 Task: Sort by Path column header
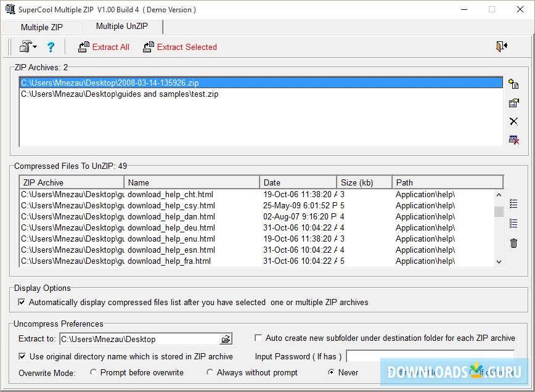[x=447, y=182]
